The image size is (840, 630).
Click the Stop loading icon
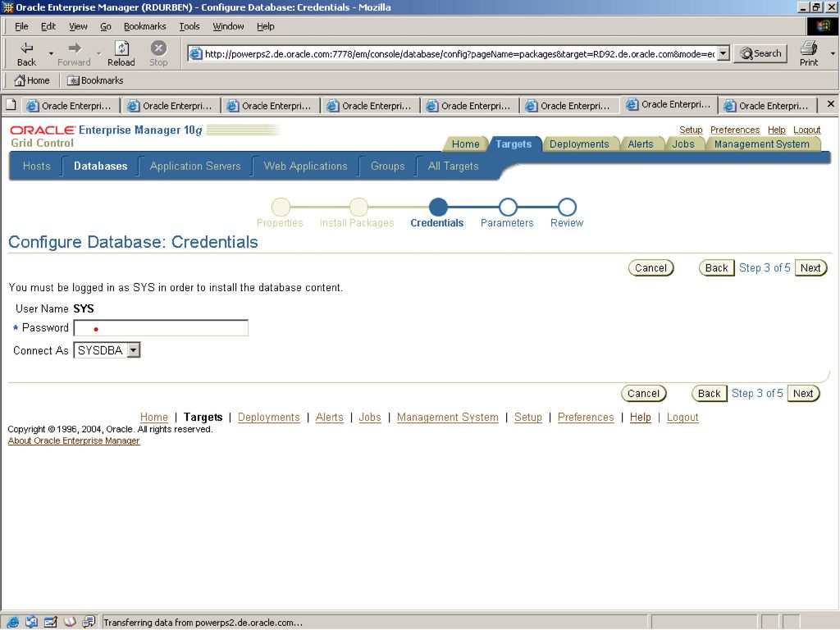click(x=158, y=48)
